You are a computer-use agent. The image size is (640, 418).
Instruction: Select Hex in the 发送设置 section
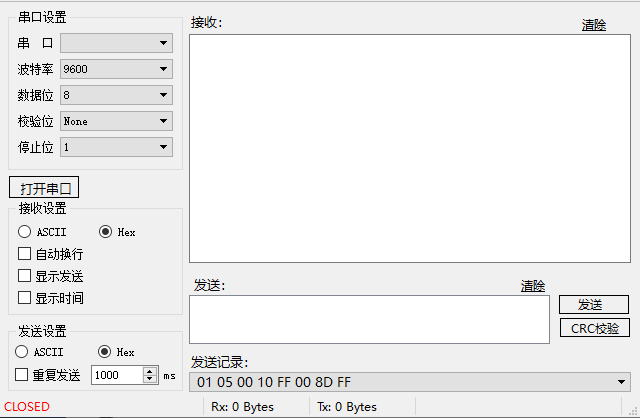[x=104, y=352]
